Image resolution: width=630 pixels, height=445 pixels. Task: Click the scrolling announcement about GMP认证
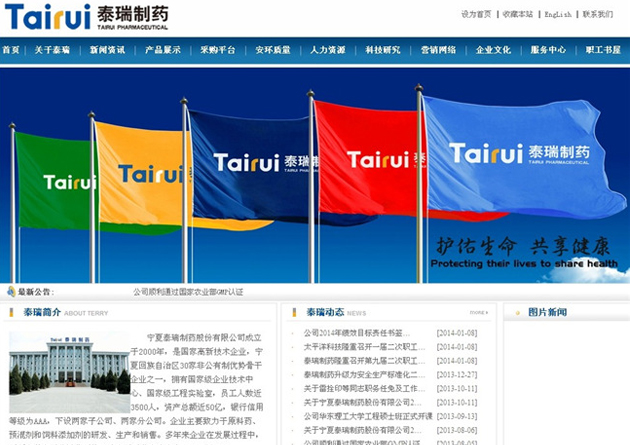coord(188,292)
